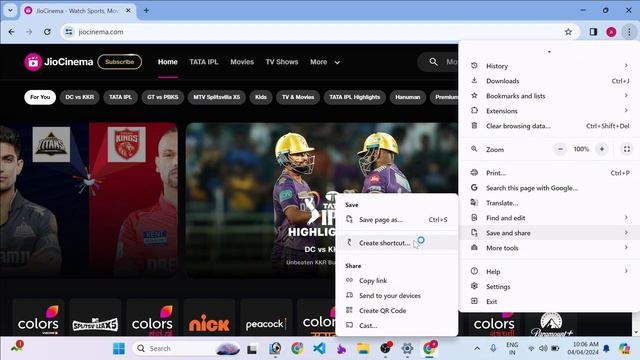Viewport: 640px width, 360px height.
Task: Click the JioCinema search magnifier icon
Action: pos(433,62)
